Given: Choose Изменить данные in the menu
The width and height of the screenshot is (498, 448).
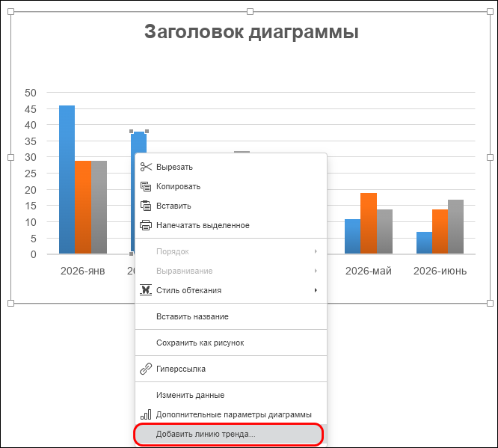Looking at the screenshot, I should coord(231,395).
